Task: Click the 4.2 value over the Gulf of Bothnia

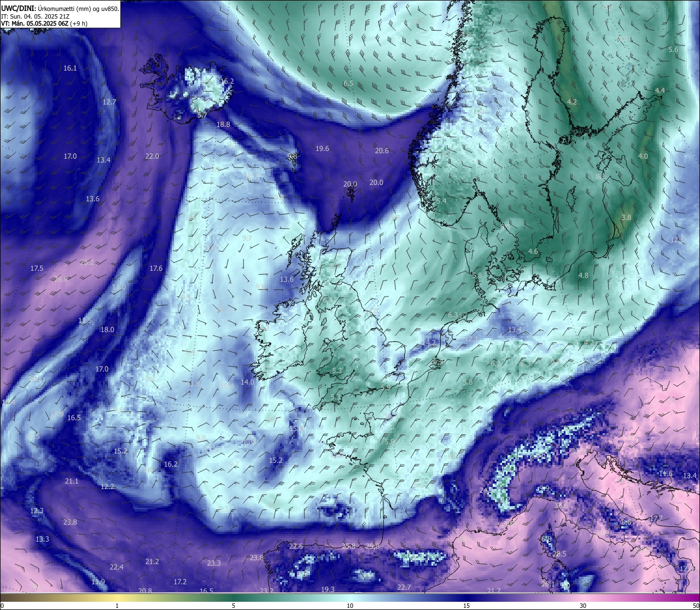Action: point(572,102)
